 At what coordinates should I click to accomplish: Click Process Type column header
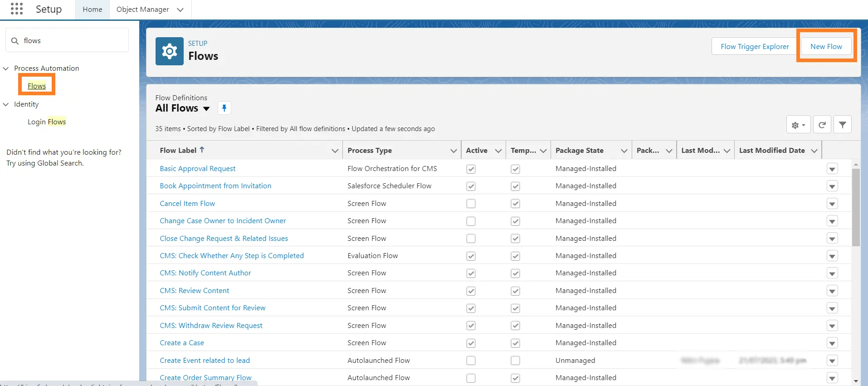tap(370, 151)
